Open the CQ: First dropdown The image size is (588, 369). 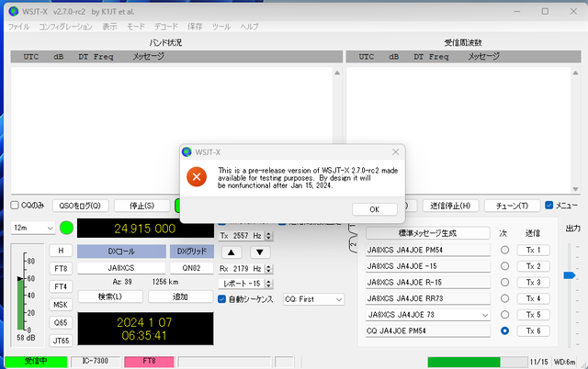pos(313,299)
